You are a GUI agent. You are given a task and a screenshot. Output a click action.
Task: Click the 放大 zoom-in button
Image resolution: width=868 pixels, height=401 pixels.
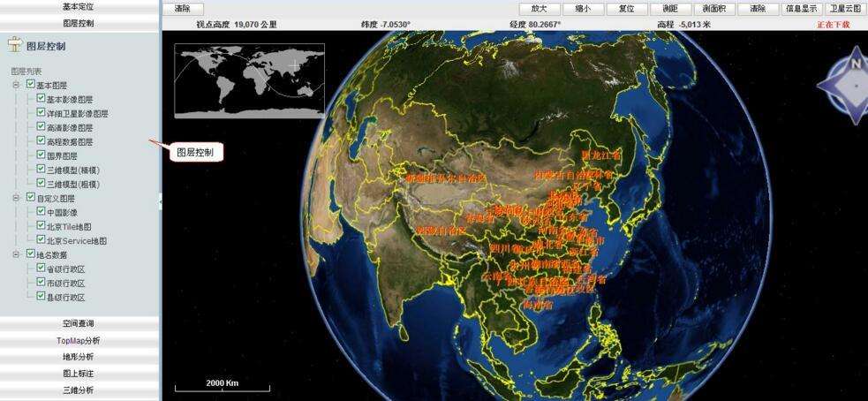point(539,9)
